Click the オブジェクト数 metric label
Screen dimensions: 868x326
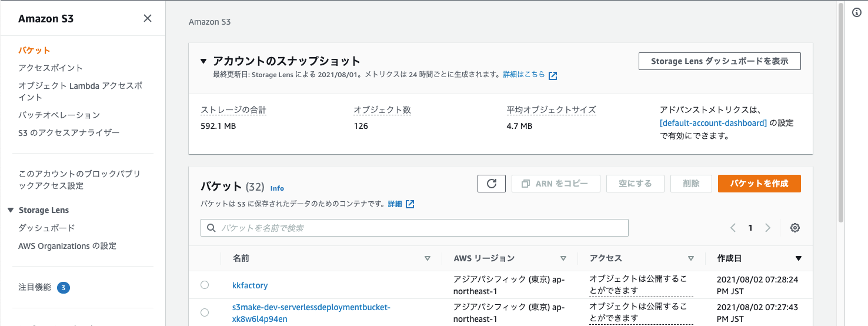[382, 110]
